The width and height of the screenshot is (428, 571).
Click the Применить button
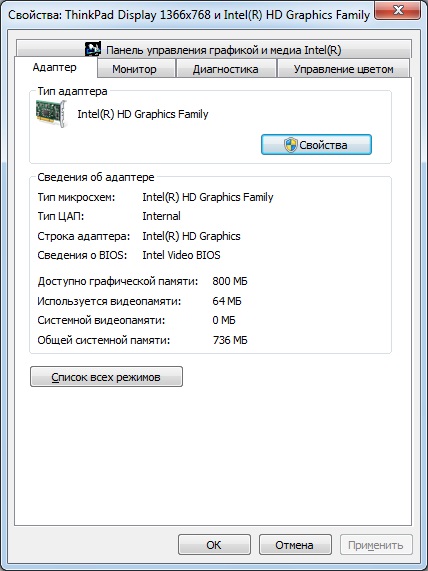tap(376, 545)
